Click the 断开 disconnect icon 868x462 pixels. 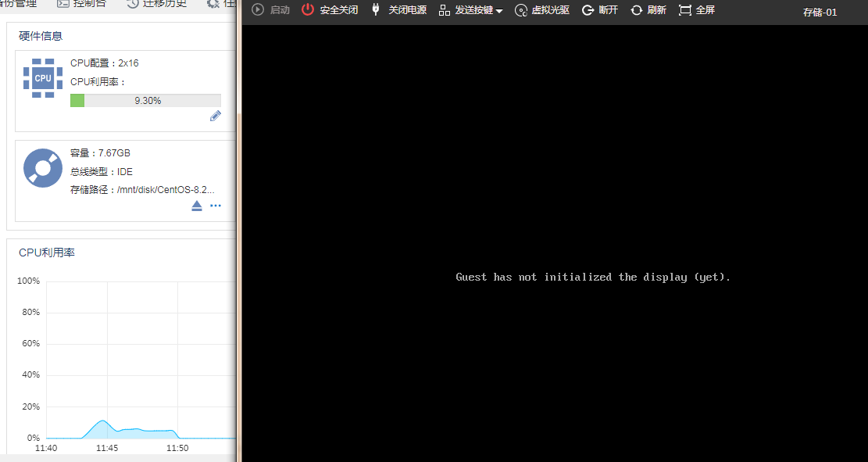[588, 10]
